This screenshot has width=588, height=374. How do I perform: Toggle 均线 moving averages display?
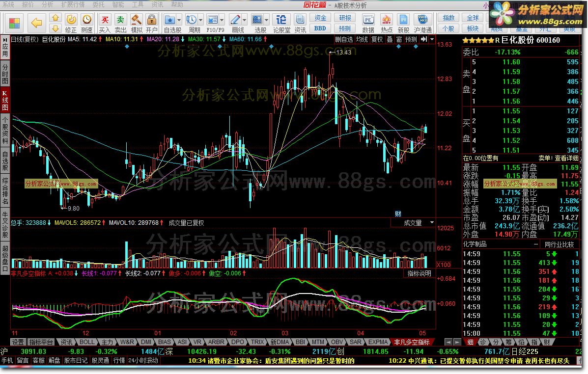click(x=362, y=39)
